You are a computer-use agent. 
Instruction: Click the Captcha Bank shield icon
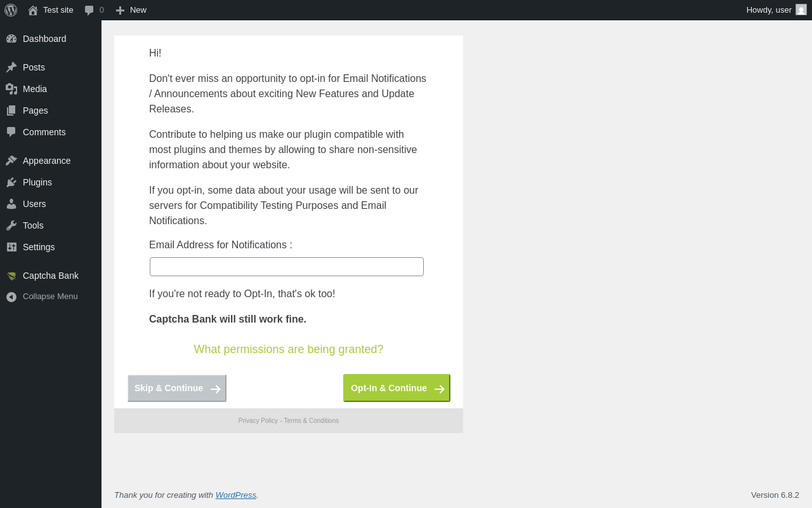point(11,276)
